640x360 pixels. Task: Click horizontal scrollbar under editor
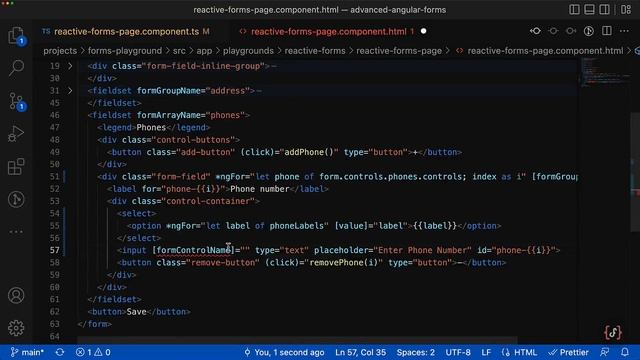tap(297, 340)
